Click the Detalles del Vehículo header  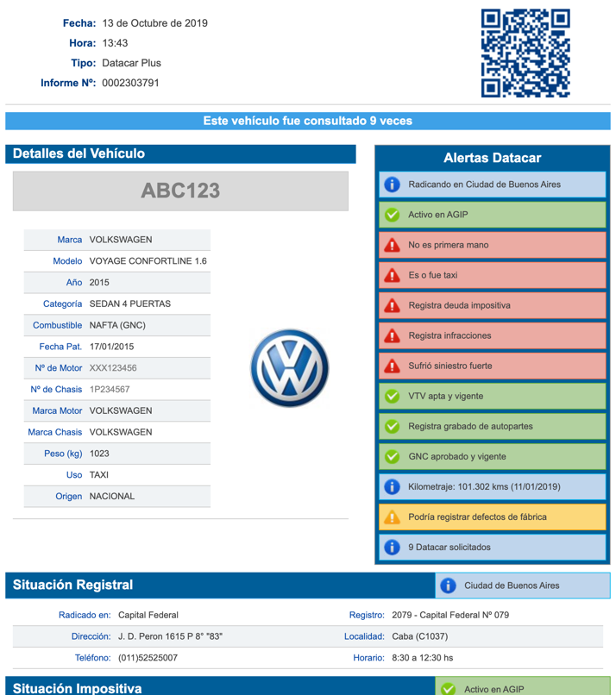coord(180,153)
